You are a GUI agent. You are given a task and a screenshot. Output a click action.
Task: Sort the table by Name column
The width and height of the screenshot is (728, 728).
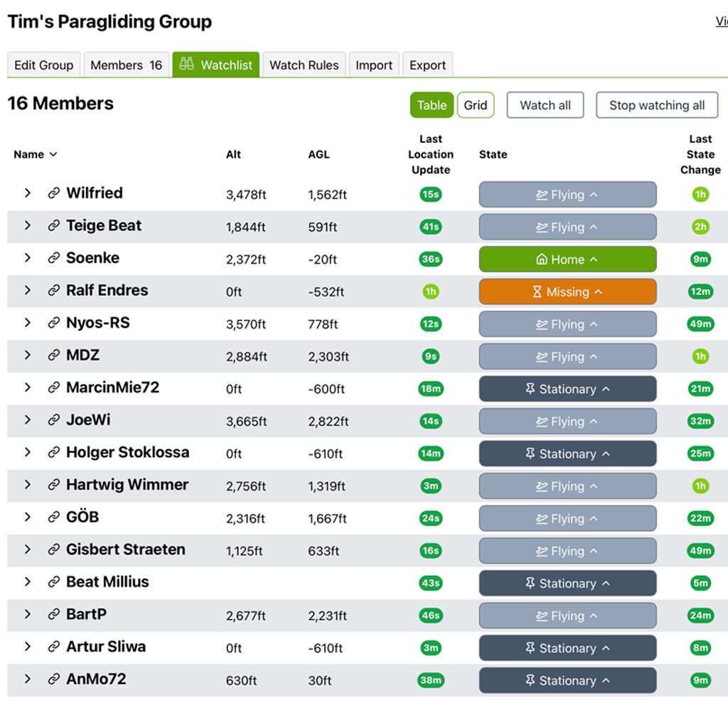(x=35, y=154)
